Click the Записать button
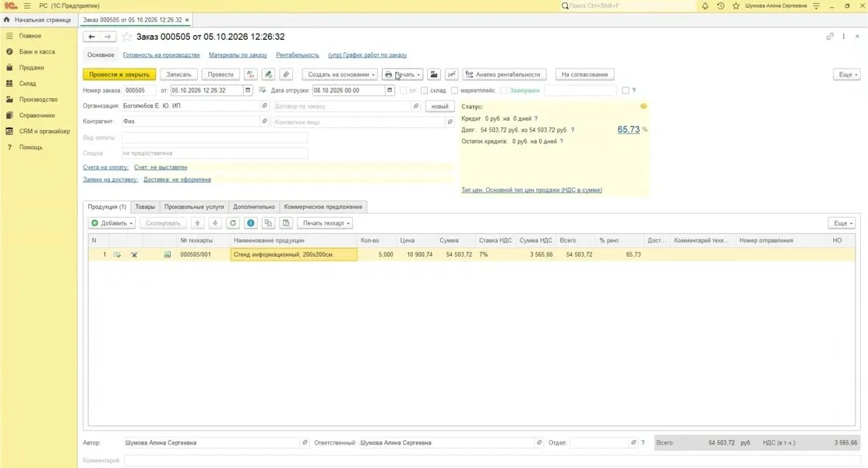Screen dimensions: 868x468 point(178,74)
